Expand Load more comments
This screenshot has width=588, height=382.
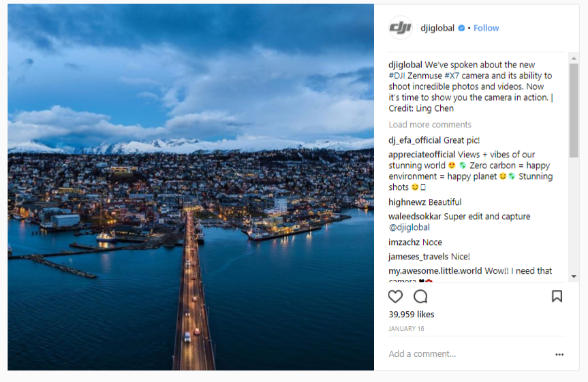430,125
